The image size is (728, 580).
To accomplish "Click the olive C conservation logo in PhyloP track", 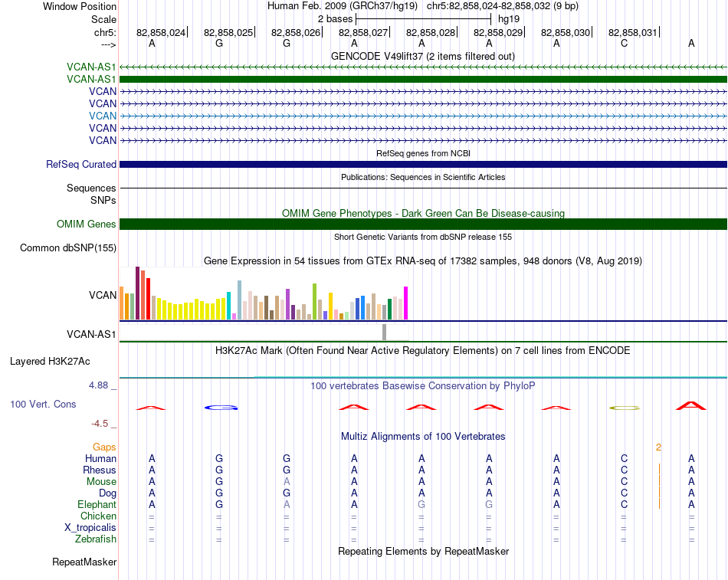I will 624,408.
